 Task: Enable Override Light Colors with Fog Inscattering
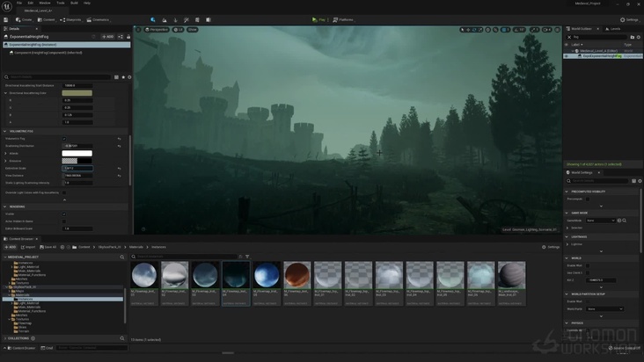tap(64, 192)
